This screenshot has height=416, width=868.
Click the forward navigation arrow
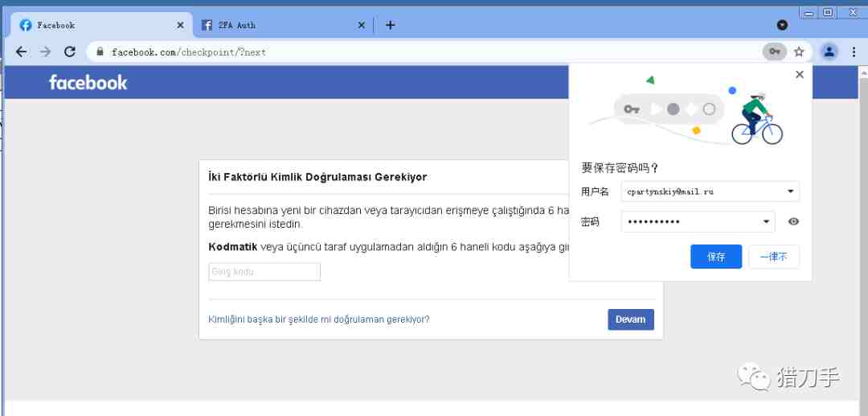[45, 51]
